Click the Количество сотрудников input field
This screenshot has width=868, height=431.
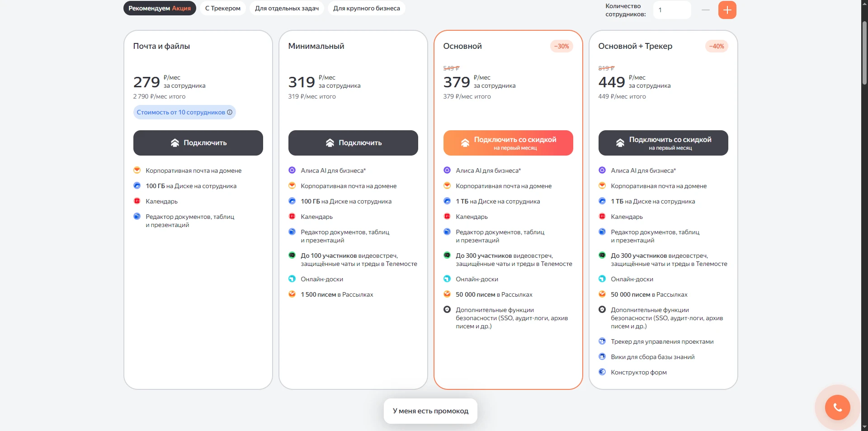[672, 10]
